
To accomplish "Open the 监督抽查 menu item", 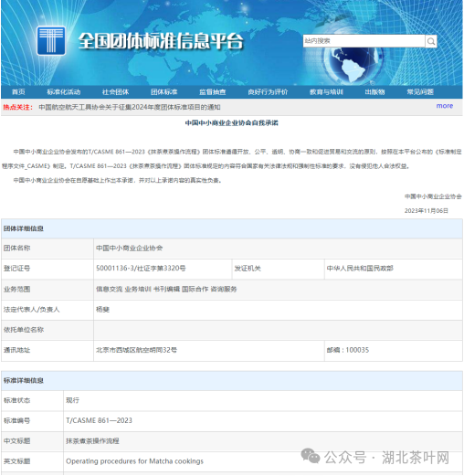I will point(213,92).
